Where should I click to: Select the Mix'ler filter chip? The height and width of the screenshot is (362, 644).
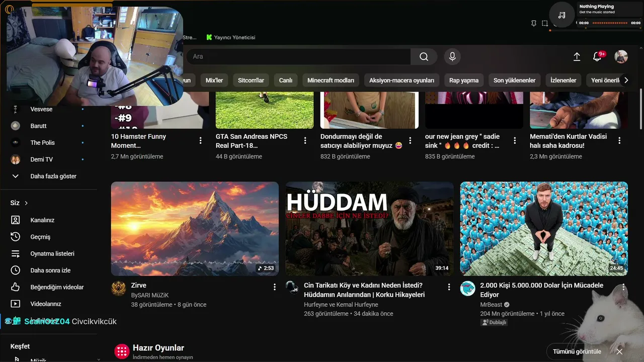pos(214,80)
